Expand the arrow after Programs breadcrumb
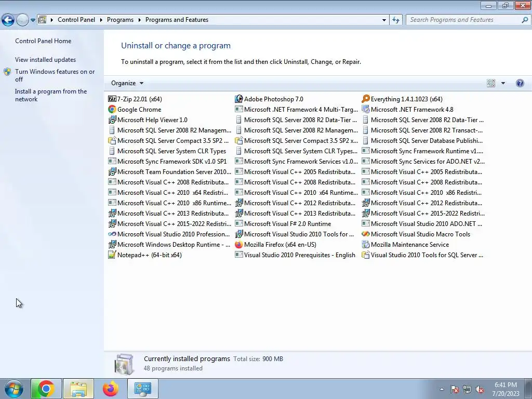The width and height of the screenshot is (532, 399). click(x=139, y=20)
